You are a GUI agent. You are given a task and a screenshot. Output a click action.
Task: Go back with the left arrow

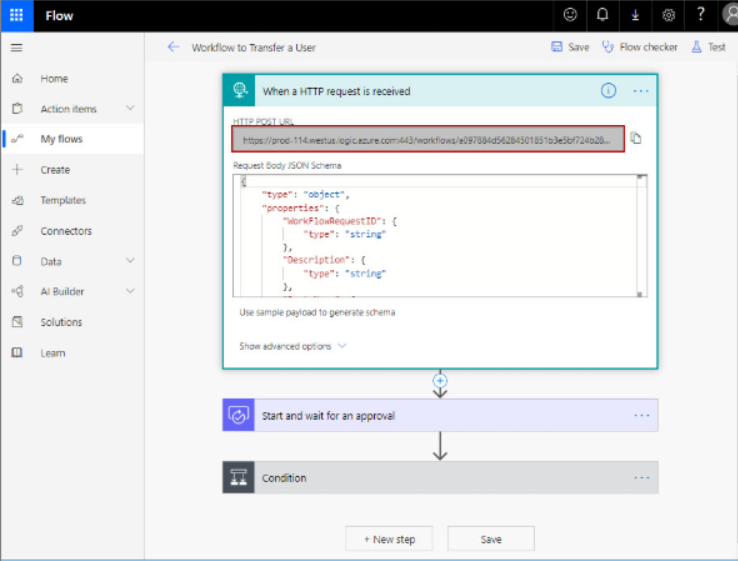pos(173,47)
